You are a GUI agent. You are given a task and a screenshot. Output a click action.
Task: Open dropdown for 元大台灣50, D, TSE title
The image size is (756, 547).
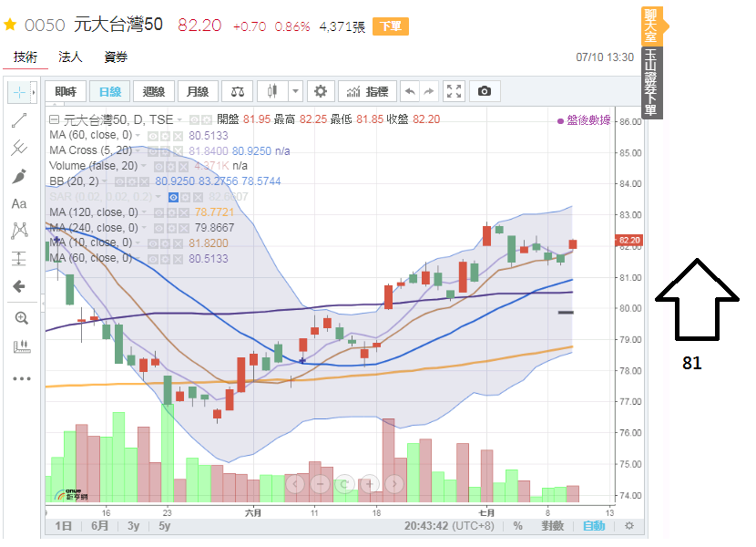[x=179, y=119]
